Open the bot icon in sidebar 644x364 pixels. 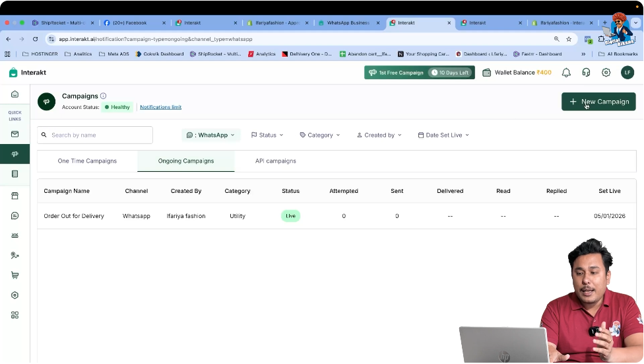click(15, 235)
